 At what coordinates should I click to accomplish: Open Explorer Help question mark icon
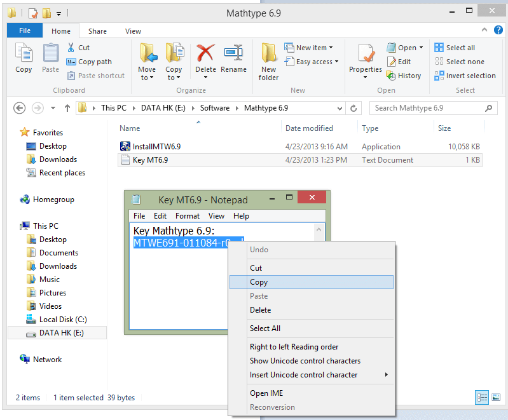498,30
